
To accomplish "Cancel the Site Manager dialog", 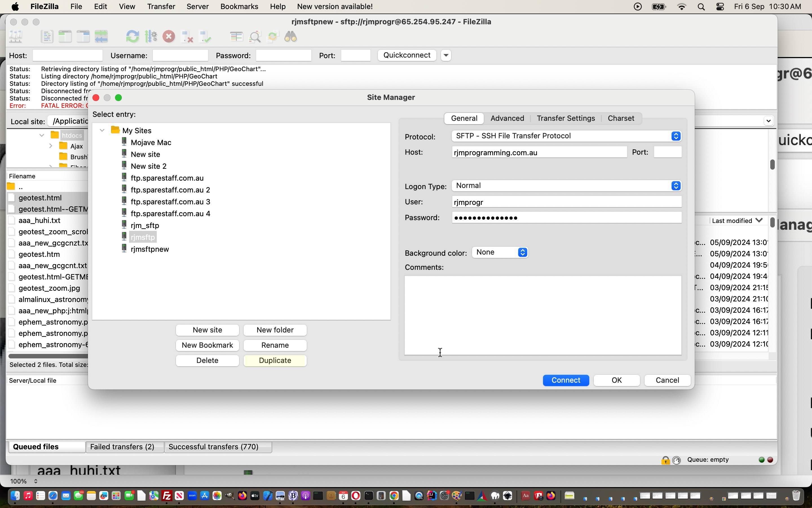I will tap(667, 380).
